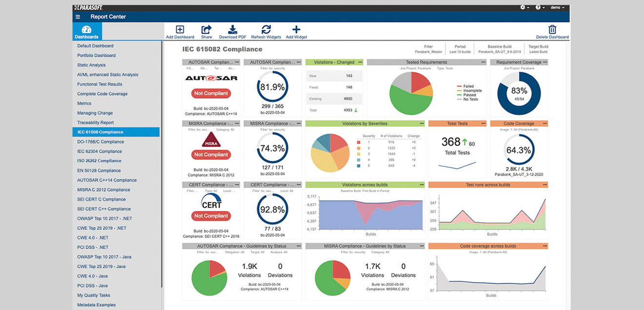The width and height of the screenshot is (644, 310).
Task: Open Default Dashboard from the sidebar
Action: click(x=95, y=46)
